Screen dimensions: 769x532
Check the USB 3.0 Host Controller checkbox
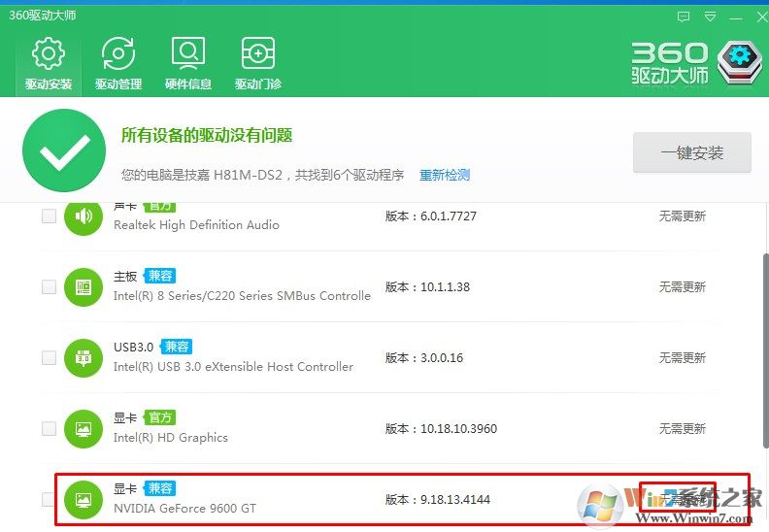click(x=50, y=357)
